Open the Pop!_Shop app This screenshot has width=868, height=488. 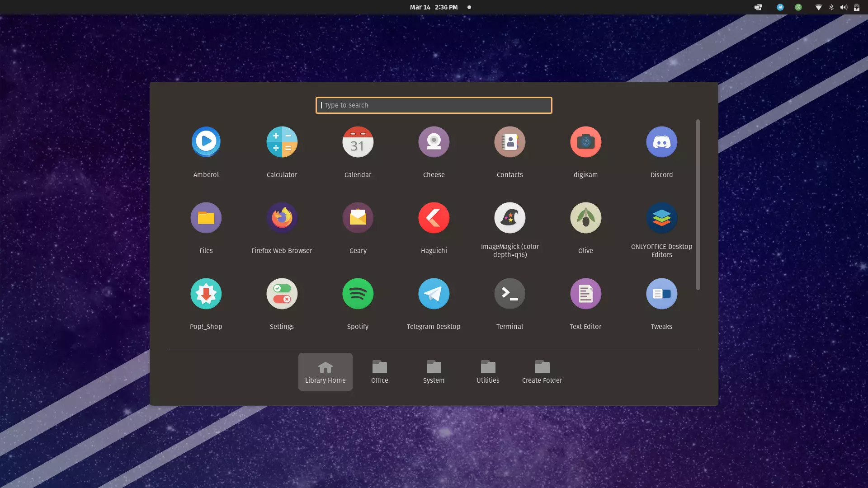(206, 294)
